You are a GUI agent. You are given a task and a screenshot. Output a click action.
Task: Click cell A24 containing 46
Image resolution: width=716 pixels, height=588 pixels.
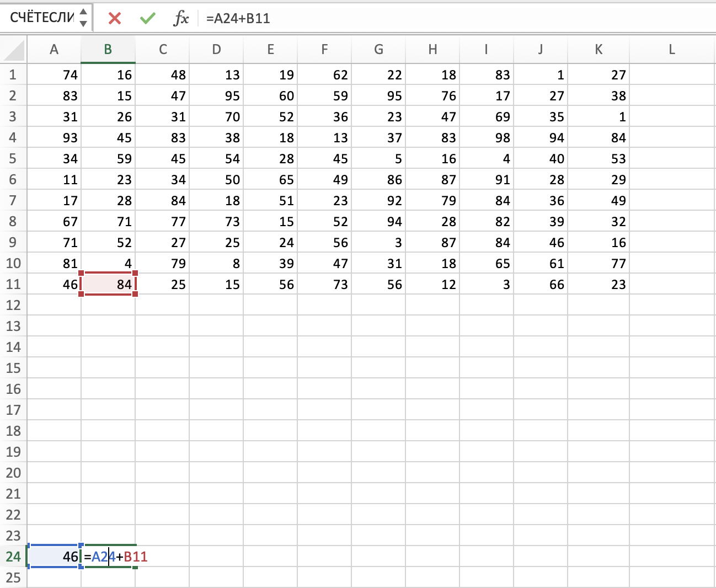[54, 557]
